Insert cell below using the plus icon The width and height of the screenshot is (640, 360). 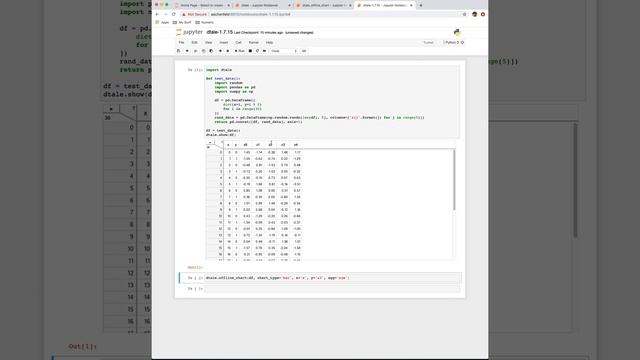(x=187, y=51)
